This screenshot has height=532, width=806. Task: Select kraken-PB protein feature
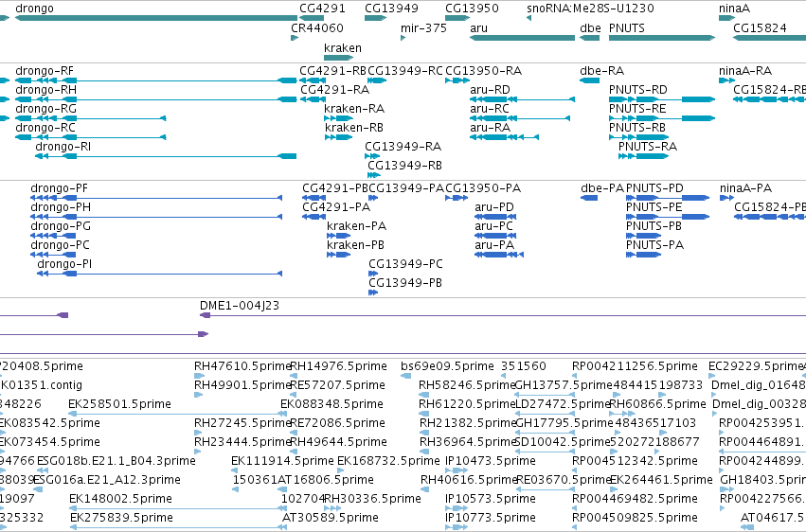(x=339, y=255)
